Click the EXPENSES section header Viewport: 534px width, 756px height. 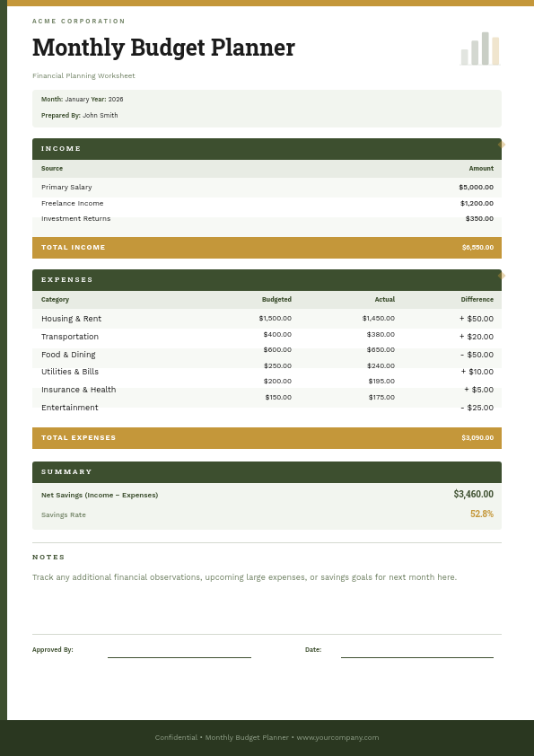pos(267,280)
